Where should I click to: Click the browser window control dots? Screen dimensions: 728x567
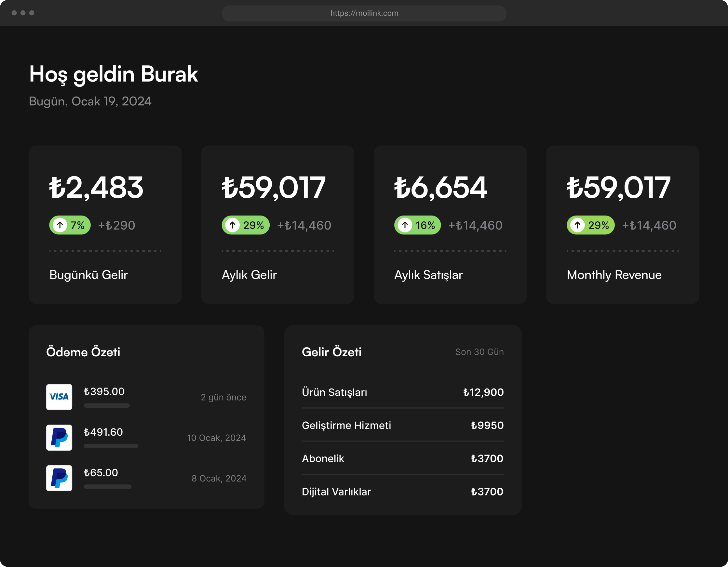point(23,13)
